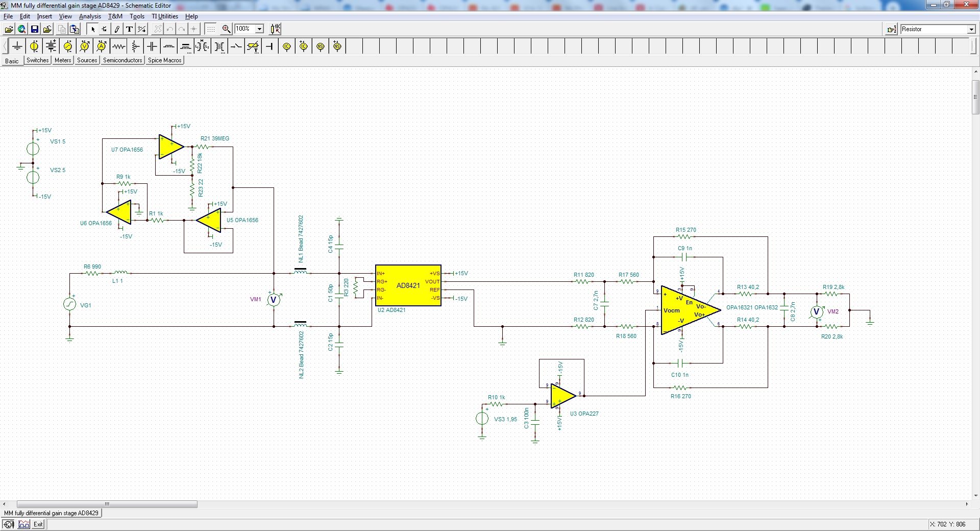The height and width of the screenshot is (531, 980).
Task: Open the File menu
Action: tap(8, 16)
